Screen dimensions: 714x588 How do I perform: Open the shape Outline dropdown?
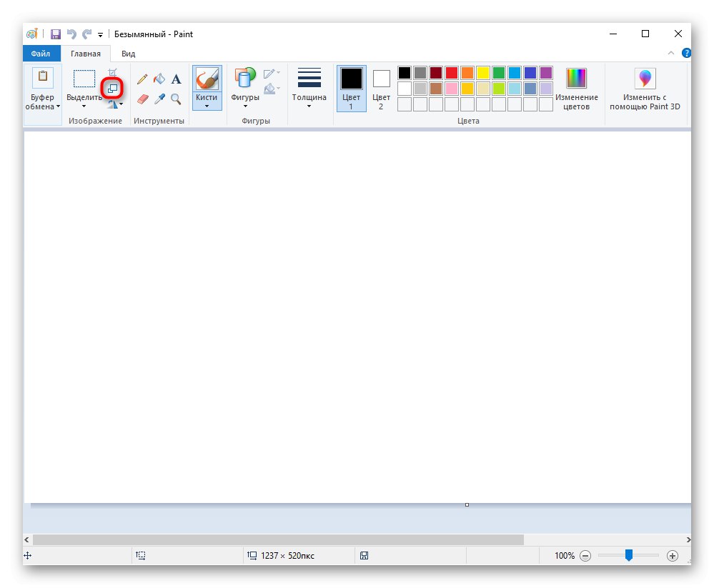point(272,74)
